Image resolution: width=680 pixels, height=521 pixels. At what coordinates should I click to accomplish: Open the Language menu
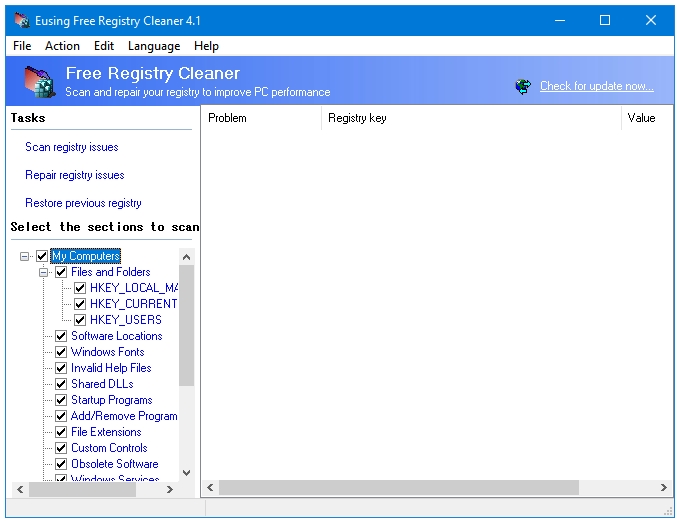pyautogui.click(x=154, y=46)
